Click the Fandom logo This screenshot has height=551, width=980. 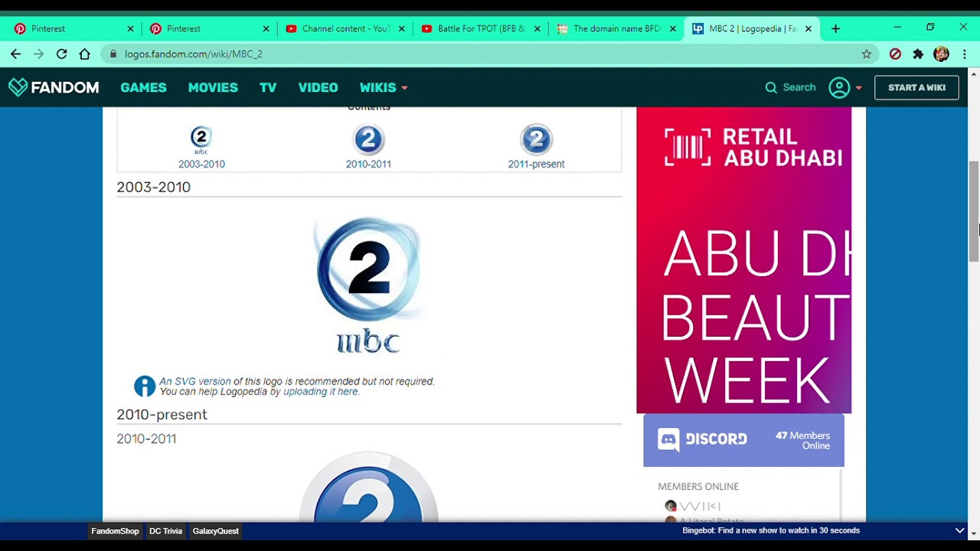tap(54, 87)
